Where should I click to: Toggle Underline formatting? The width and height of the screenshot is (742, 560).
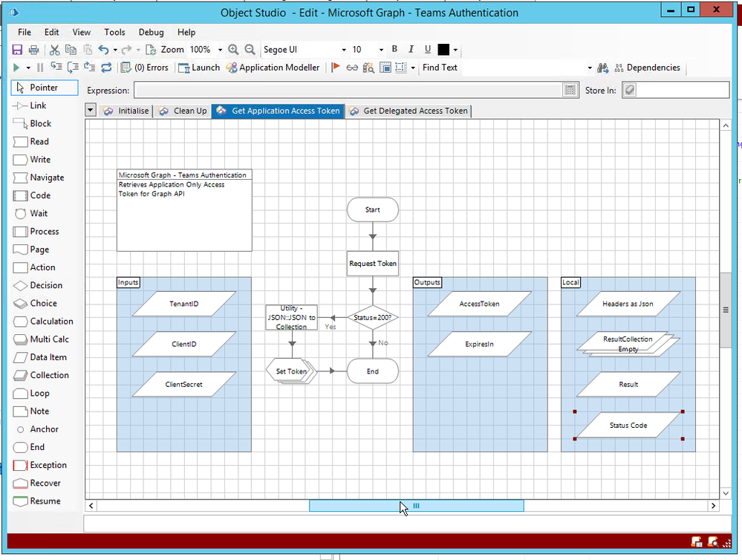(428, 49)
